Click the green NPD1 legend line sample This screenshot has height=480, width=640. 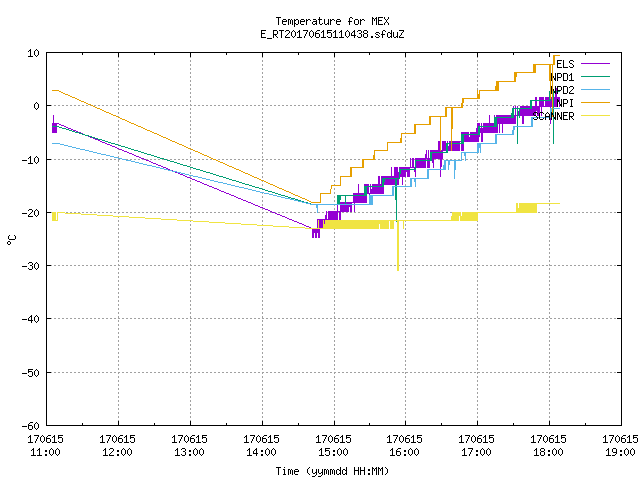(595, 77)
